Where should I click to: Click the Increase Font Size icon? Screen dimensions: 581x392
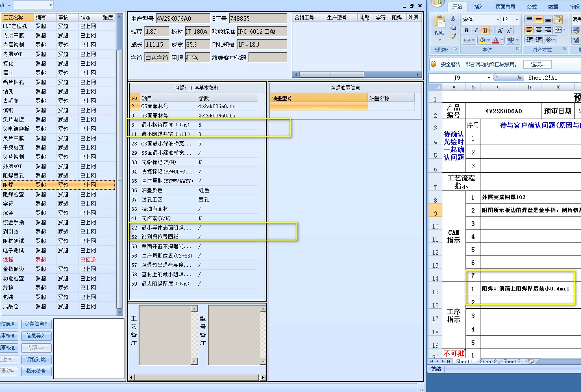[500, 30]
